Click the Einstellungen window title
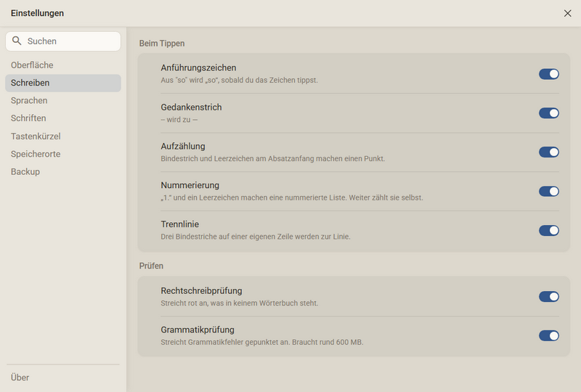Image resolution: width=581 pixels, height=392 pixels. click(x=37, y=13)
